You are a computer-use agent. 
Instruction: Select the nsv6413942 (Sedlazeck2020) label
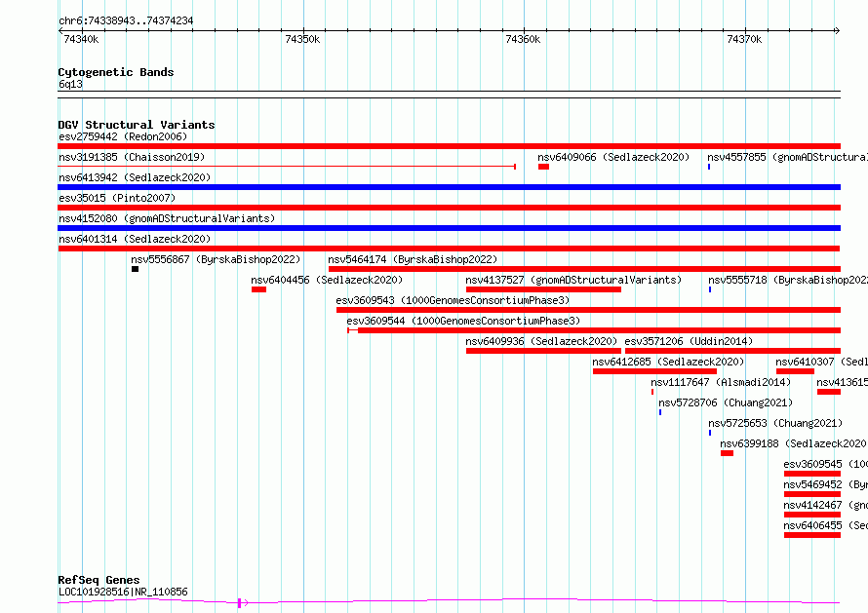coord(135,177)
